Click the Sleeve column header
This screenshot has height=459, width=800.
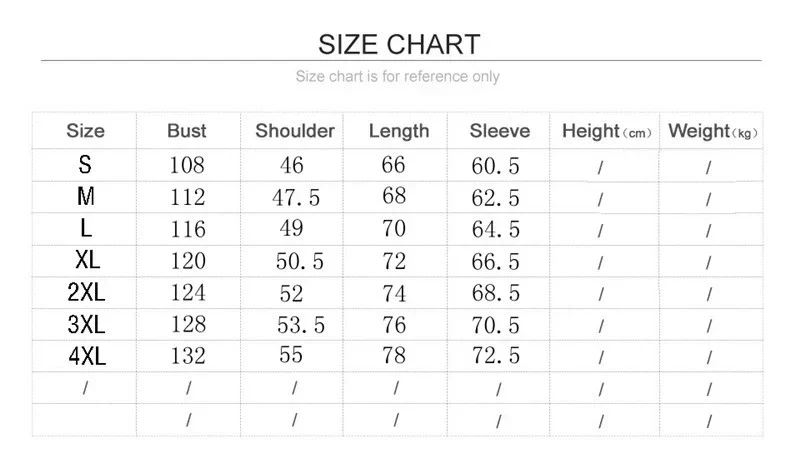click(499, 131)
